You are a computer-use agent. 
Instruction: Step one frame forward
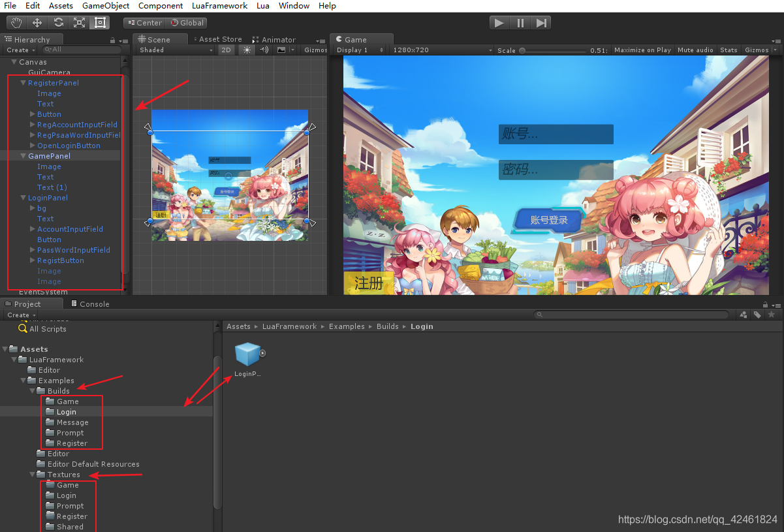[x=541, y=23]
